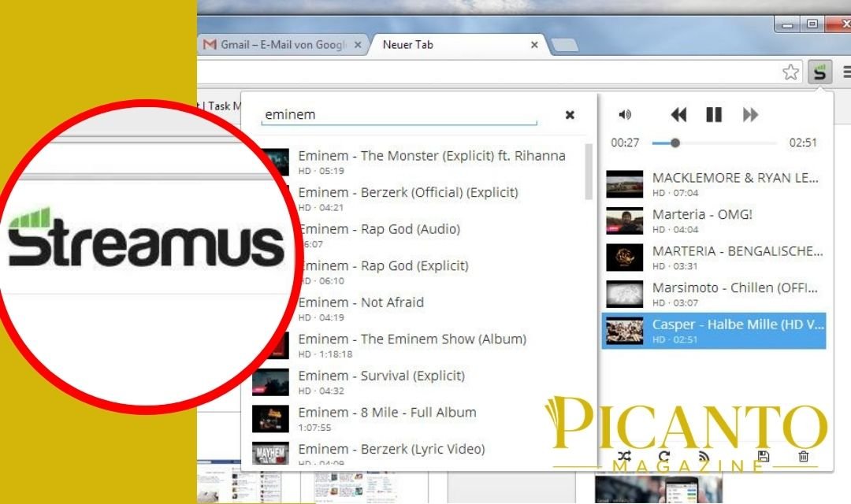Screen dimensions: 851x504
Task: Switch to the Neuer Tab tab
Action: 460,44
